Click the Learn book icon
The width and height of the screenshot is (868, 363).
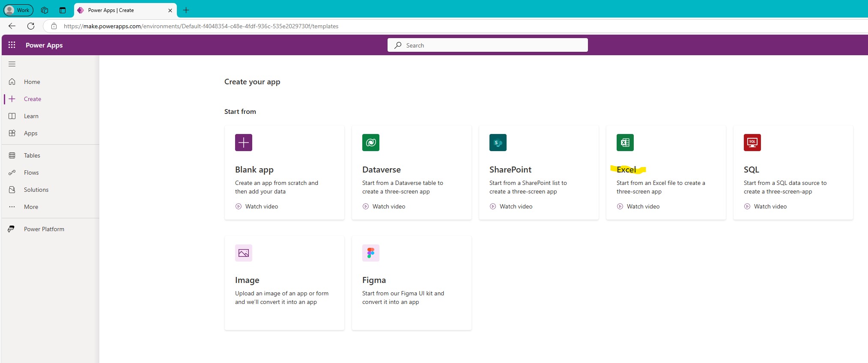(12, 116)
